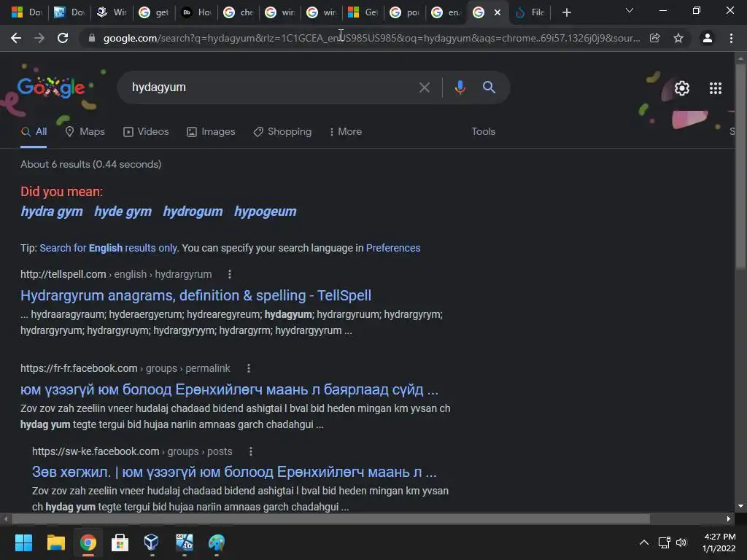Reload the current page

63,38
